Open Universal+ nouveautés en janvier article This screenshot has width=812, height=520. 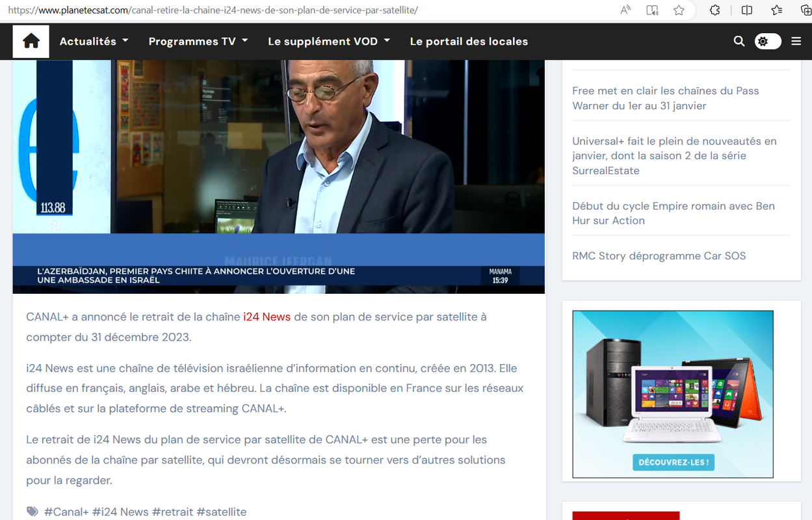point(674,156)
